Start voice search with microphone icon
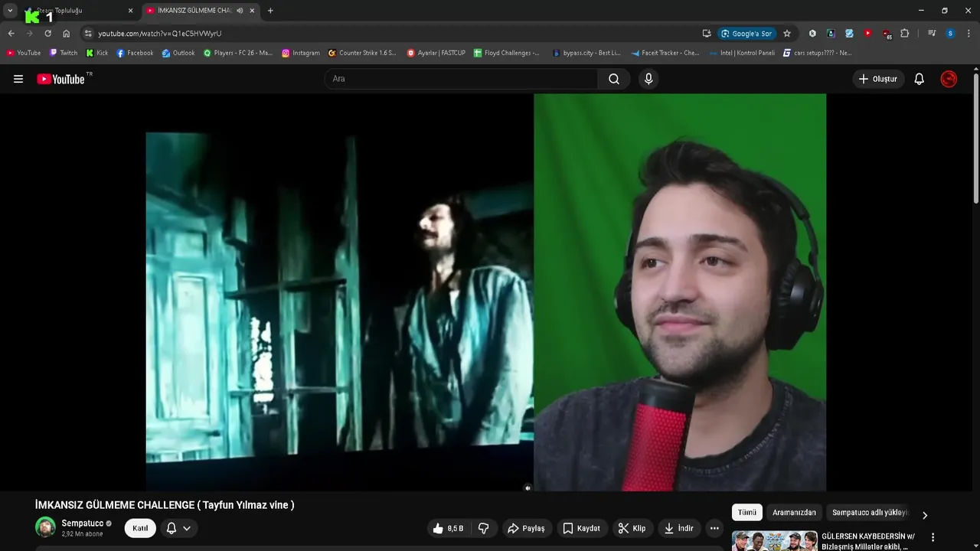 tap(648, 79)
